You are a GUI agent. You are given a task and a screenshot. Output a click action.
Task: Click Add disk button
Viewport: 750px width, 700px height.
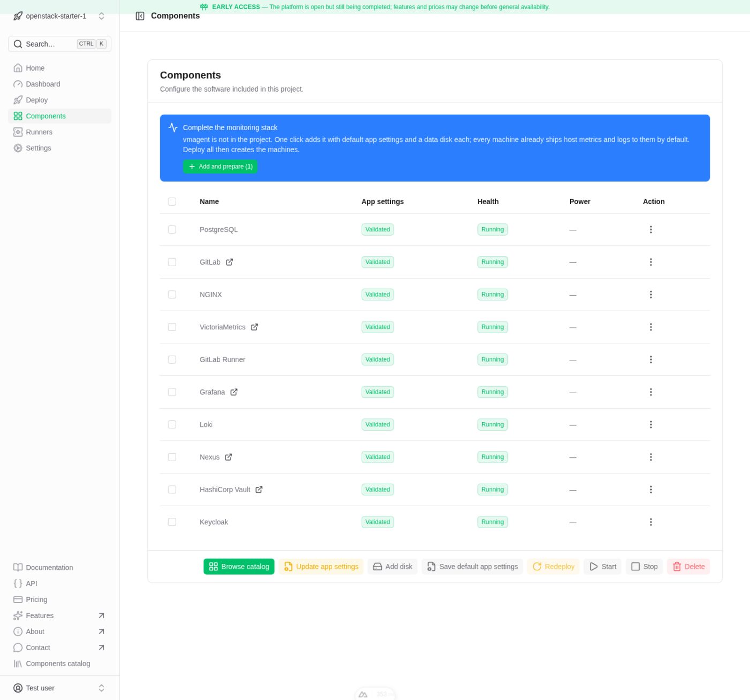click(x=392, y=567)
